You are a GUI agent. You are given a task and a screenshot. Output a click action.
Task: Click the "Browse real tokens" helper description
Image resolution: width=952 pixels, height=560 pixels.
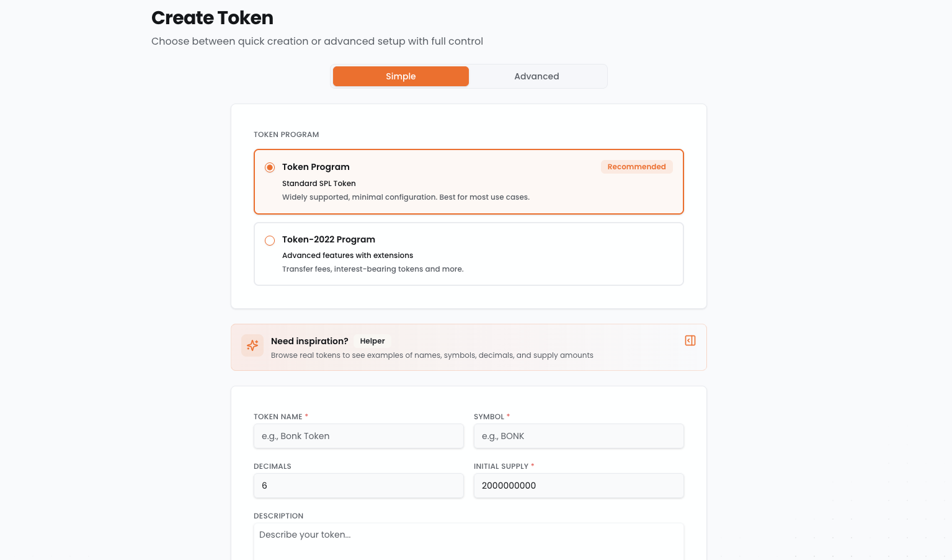(432, 355)
